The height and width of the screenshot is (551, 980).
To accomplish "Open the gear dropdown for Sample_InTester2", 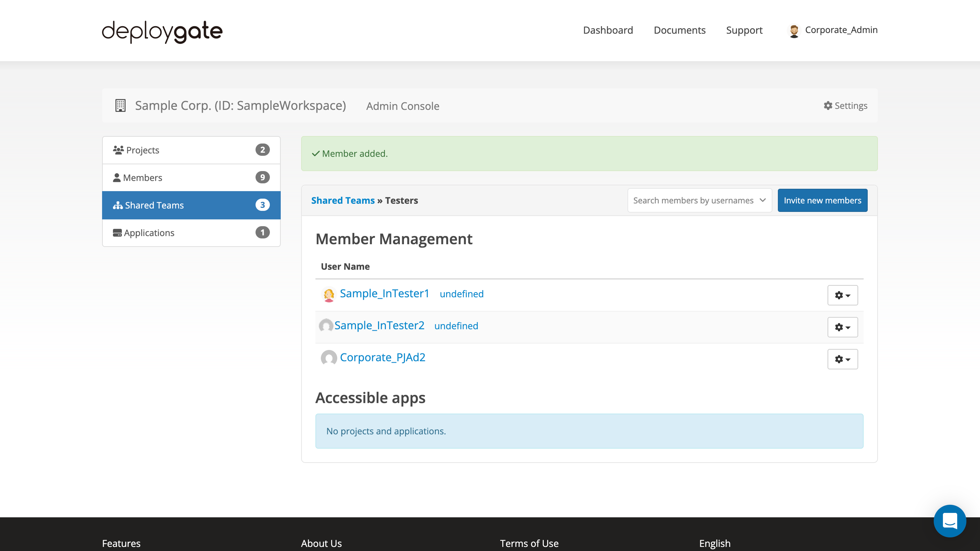I will coord(842,327).
